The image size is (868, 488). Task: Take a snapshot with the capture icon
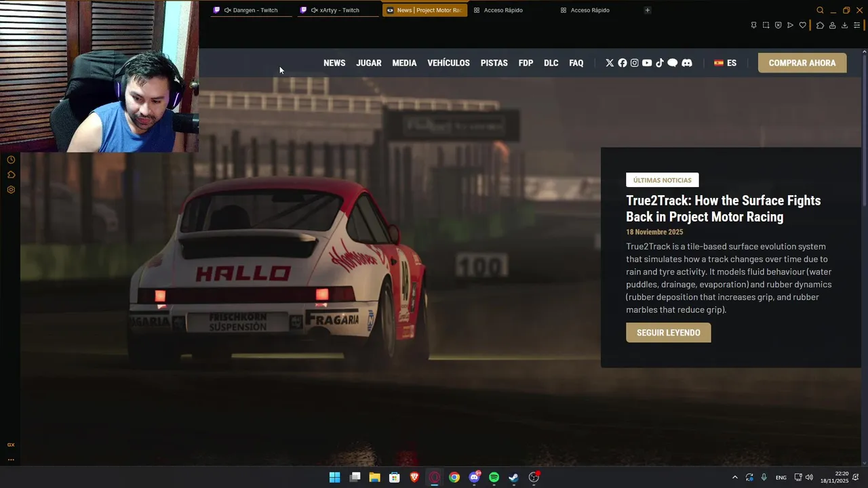766,25
